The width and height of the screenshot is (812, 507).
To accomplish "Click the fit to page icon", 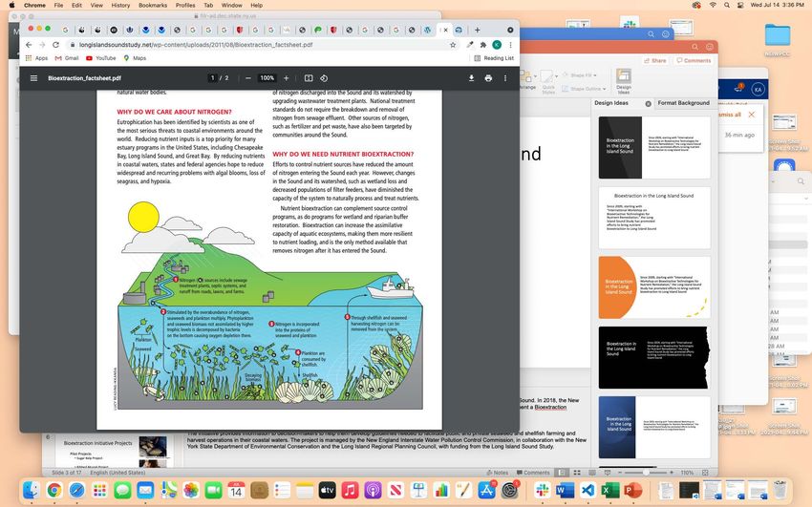I will [x=309, y=78].
